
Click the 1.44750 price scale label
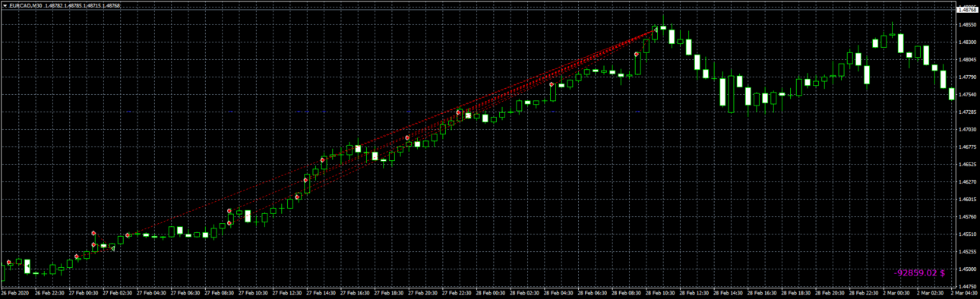point(968,287)
